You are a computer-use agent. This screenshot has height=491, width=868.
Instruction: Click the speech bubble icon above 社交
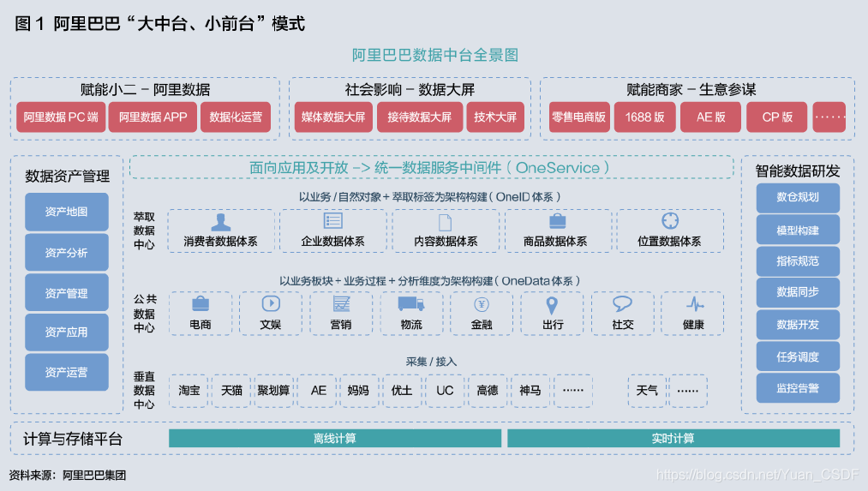(622, 304)
